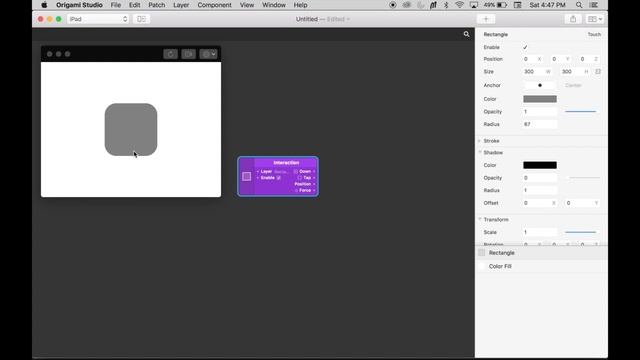Click the Tap output checkbox on Interaction patch
This screenshot has height=360, width=640.
pos(300,178)
